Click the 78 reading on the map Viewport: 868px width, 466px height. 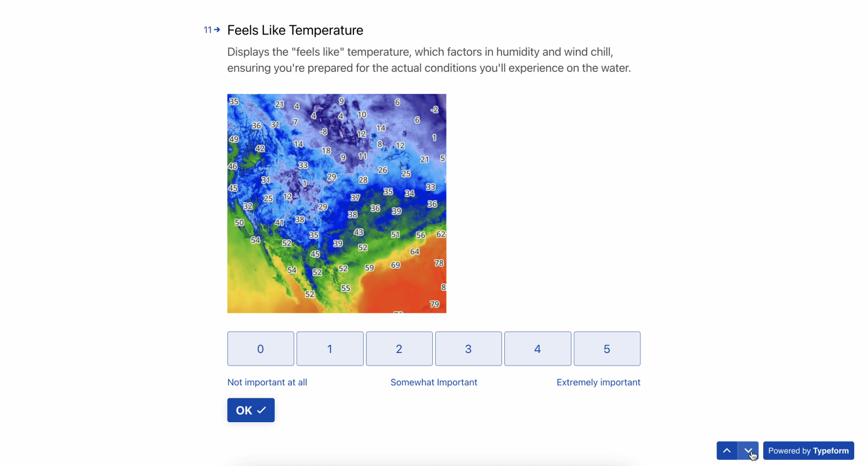tap(439, 263)
